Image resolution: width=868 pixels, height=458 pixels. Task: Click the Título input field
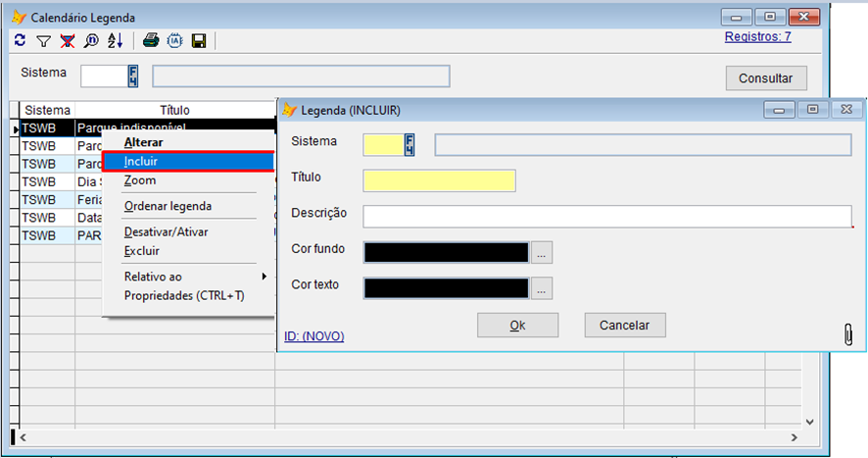point(439,180)
